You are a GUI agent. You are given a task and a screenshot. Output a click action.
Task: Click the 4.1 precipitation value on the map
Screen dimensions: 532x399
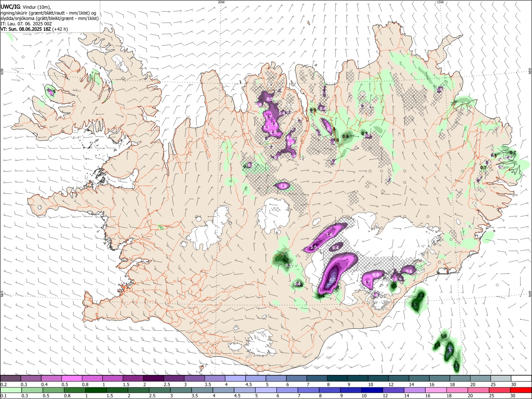(x=332, y=280)
